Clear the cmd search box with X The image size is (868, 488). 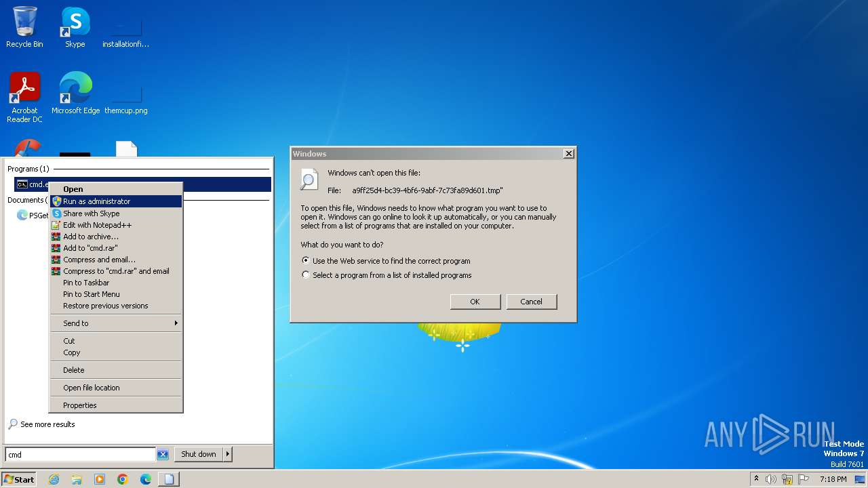click(163, 455)
